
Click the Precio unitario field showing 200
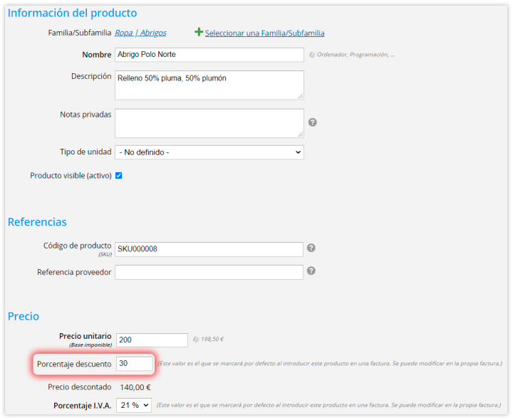click(x=152, y=340)
